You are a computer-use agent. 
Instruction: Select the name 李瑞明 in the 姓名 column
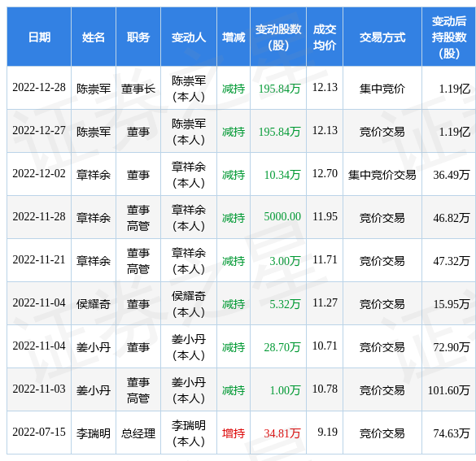click(94, 433)
